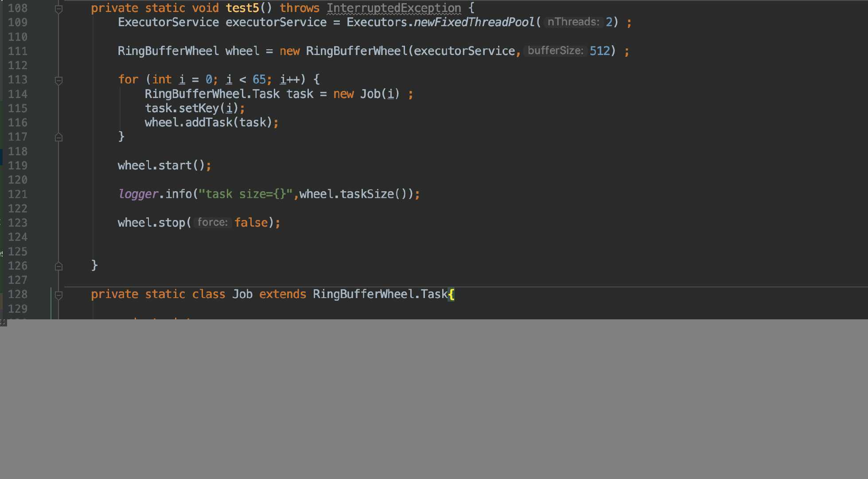868x479 pixels.
Task: Click line number 108 in gutter
Action: [x=18, y=8]
